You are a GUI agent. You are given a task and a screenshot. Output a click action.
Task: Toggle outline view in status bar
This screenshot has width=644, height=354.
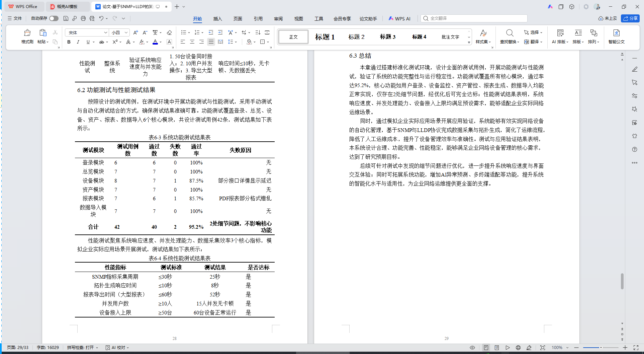(497, 348)
